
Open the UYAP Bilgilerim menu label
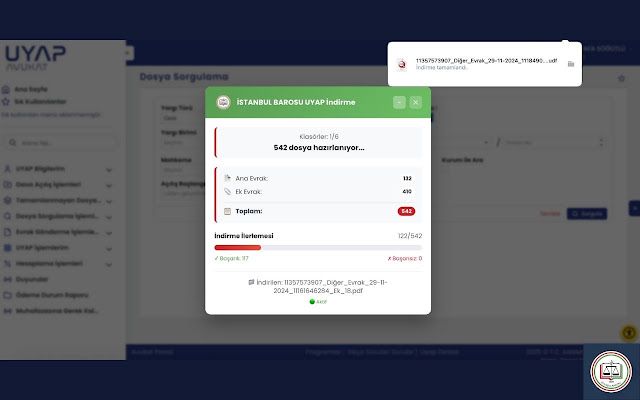click(x=40, y=169)
